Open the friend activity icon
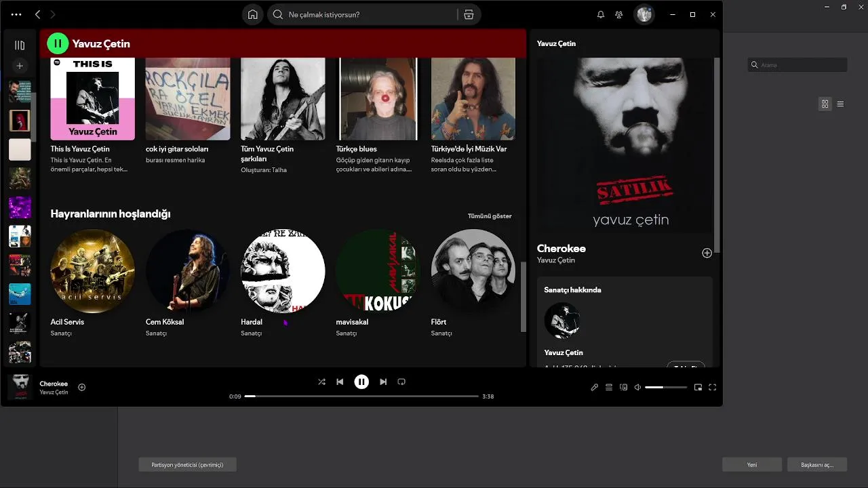868x488 pixels. 619,14
